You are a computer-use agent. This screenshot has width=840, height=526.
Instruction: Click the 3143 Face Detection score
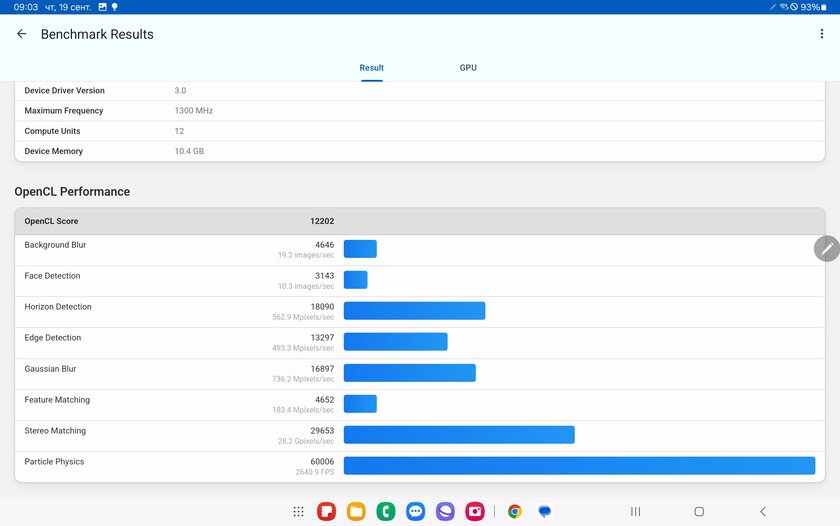(324, 276)
